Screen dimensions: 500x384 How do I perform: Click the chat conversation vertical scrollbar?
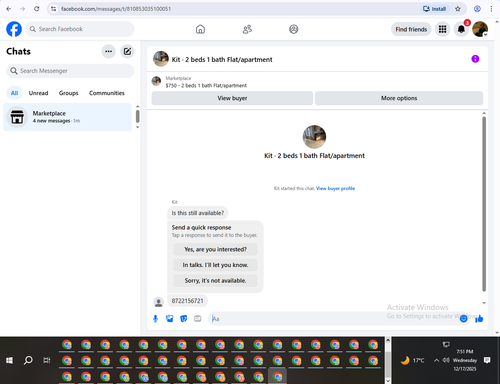coord(484,203)
